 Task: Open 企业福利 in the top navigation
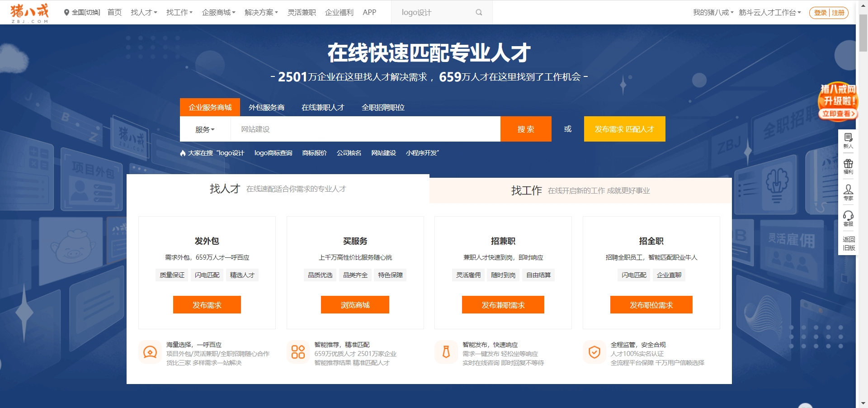pos(339,13)
